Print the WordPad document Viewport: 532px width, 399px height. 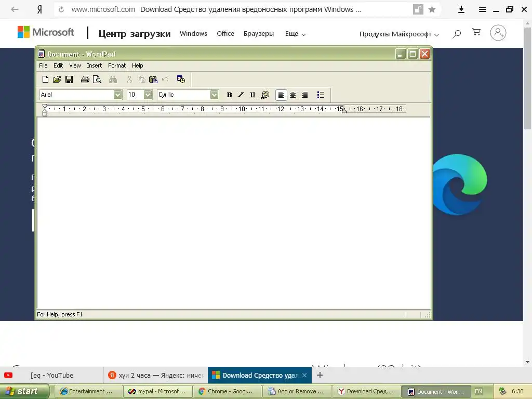coord(85,79)
